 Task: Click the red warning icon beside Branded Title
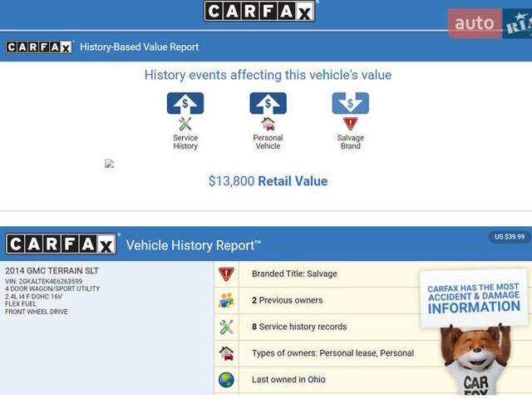tap(226, 273)
